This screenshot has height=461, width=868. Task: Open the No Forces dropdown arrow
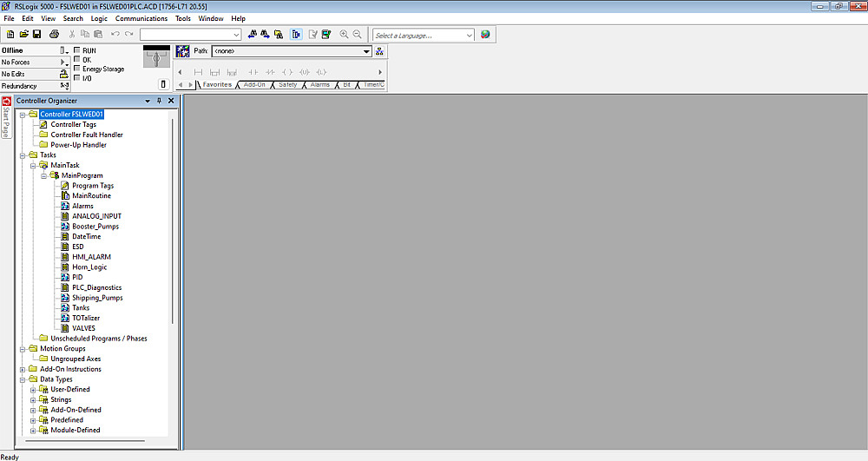click(x=64, y=62)
